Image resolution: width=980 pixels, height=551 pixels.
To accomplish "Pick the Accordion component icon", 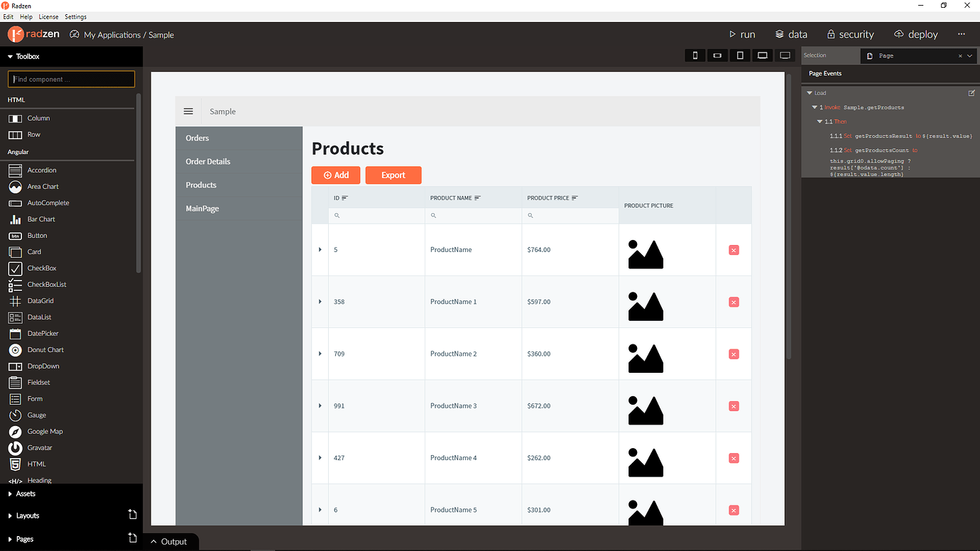I will (x=15, y=170).
